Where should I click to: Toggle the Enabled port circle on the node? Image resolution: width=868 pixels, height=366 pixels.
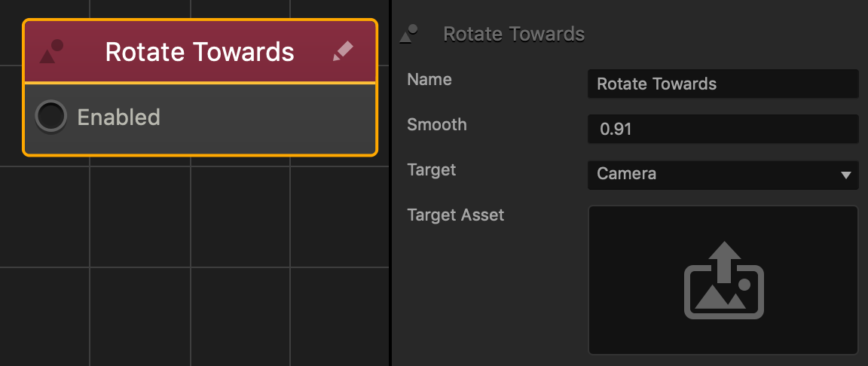51,117
